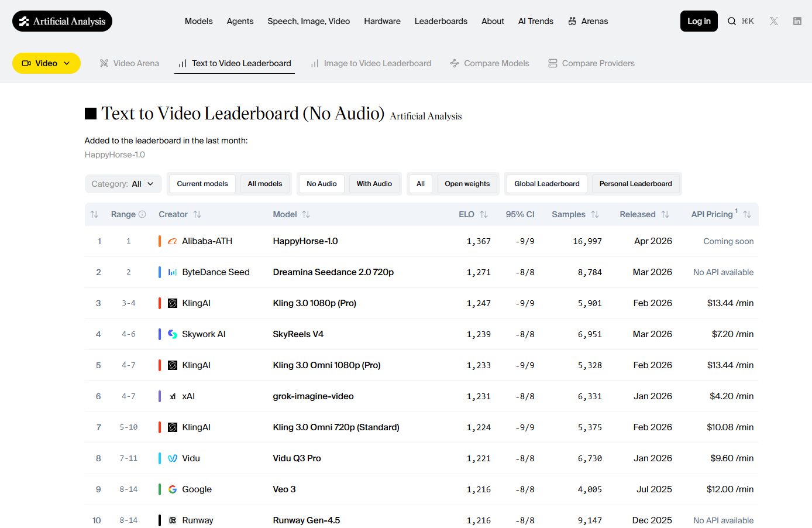Switch to Open weights filter
This screenshot has width=812, height=528.
pos(467,184)
